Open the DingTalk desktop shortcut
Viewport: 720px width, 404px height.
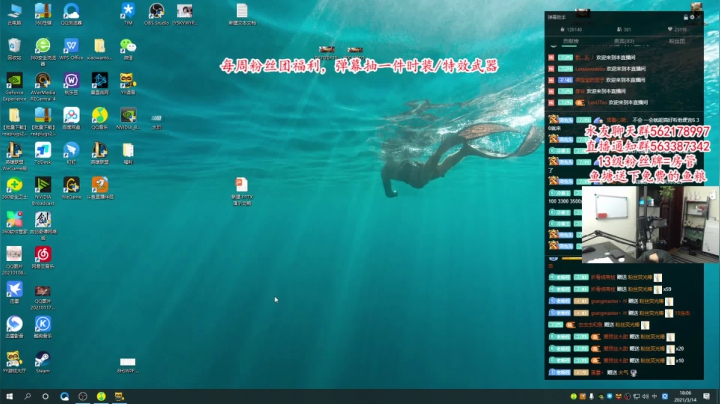point(71,153)
